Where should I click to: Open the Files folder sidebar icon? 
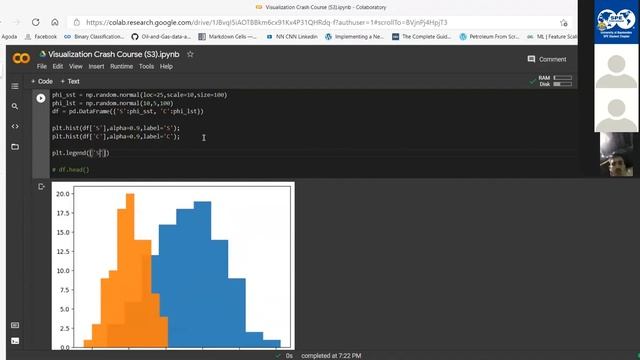pos(15,147)
